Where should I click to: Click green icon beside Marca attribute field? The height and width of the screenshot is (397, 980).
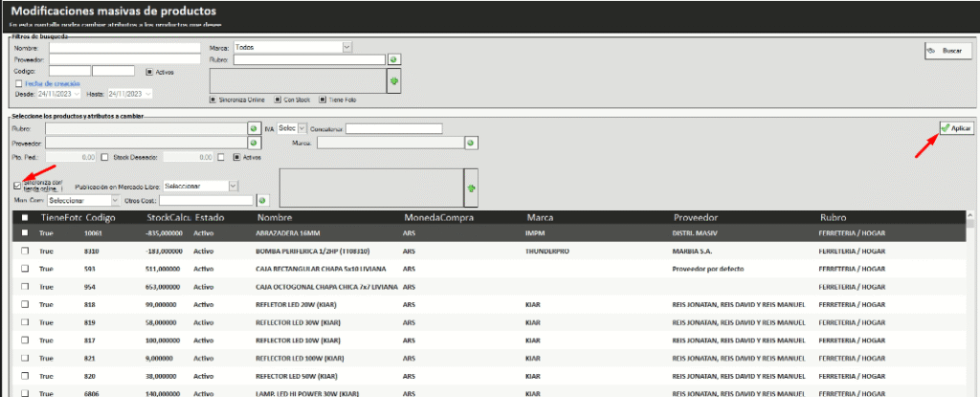click(x=471, y=143)
